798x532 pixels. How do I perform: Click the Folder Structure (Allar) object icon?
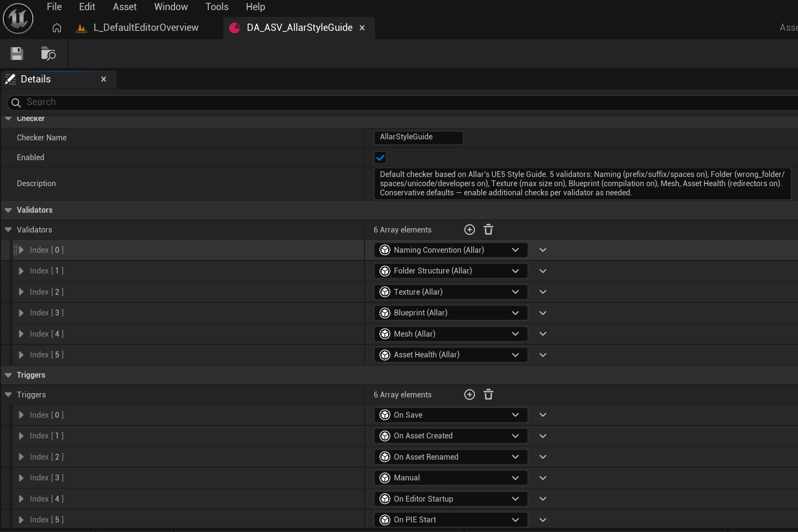pyautogui.click(x=385, y=271)
